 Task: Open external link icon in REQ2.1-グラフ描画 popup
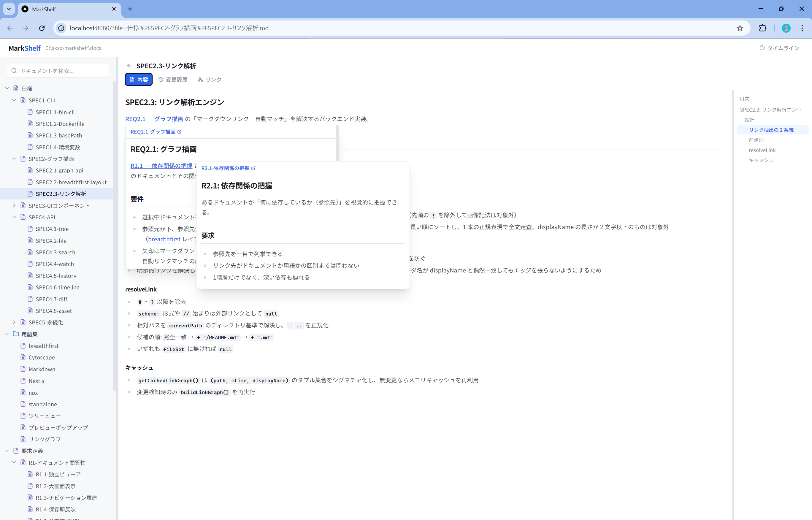tap(179, 132)
